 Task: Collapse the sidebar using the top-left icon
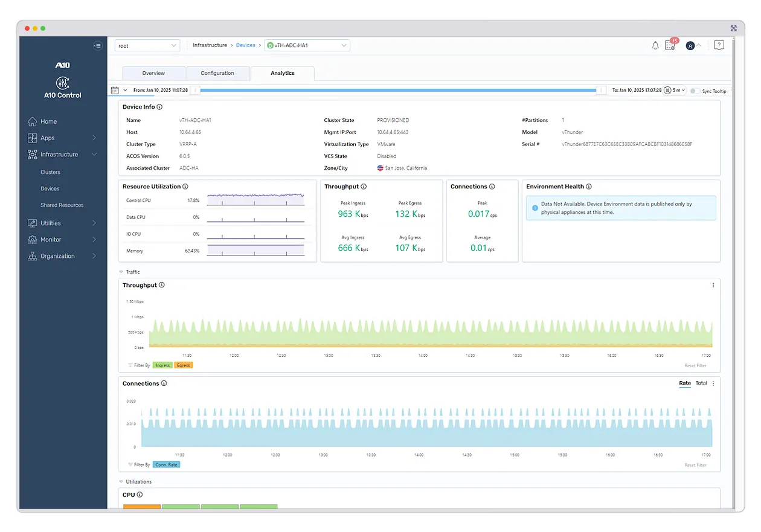tap(97, 45)
